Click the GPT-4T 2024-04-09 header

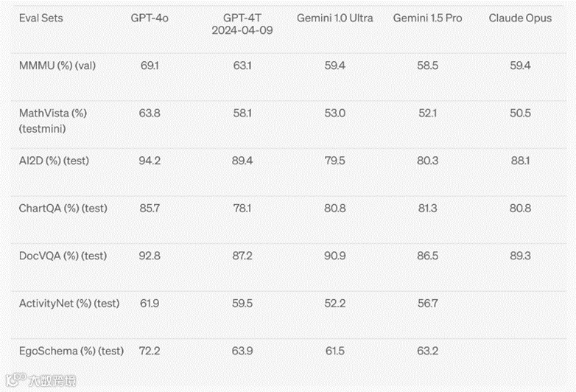[242, 24]
